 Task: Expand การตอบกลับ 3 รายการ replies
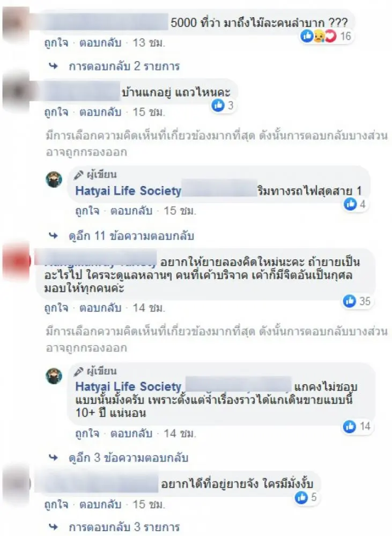pyautogui.click(x=124, y=527)
